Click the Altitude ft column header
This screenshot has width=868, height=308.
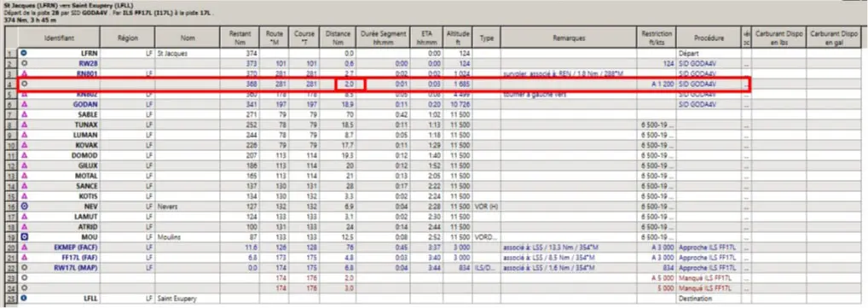click(459, 38)
